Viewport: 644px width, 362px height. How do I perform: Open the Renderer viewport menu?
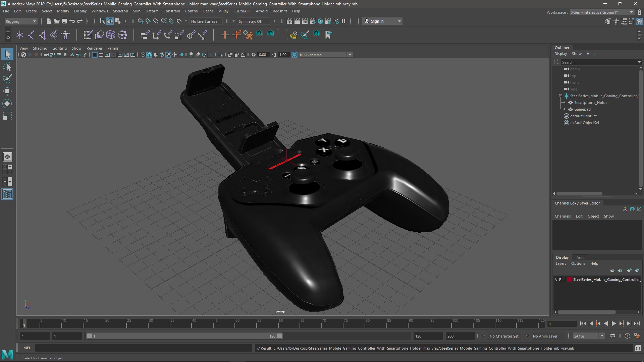[94, 48]
